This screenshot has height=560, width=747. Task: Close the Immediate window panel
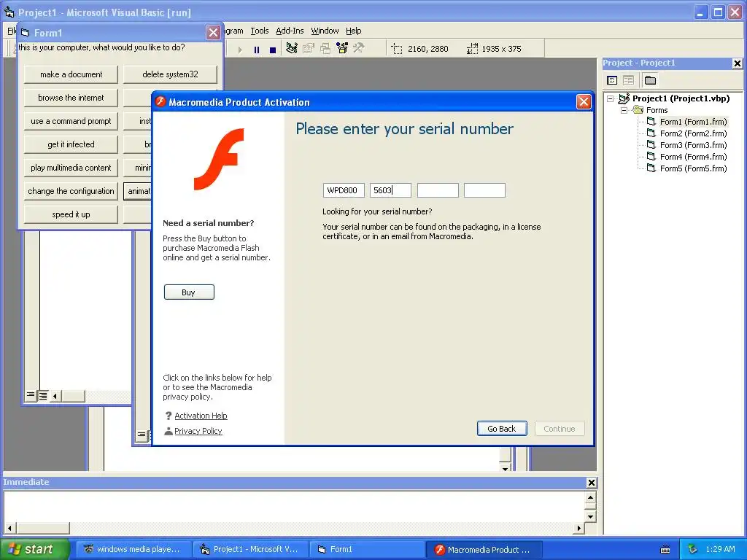591,483
